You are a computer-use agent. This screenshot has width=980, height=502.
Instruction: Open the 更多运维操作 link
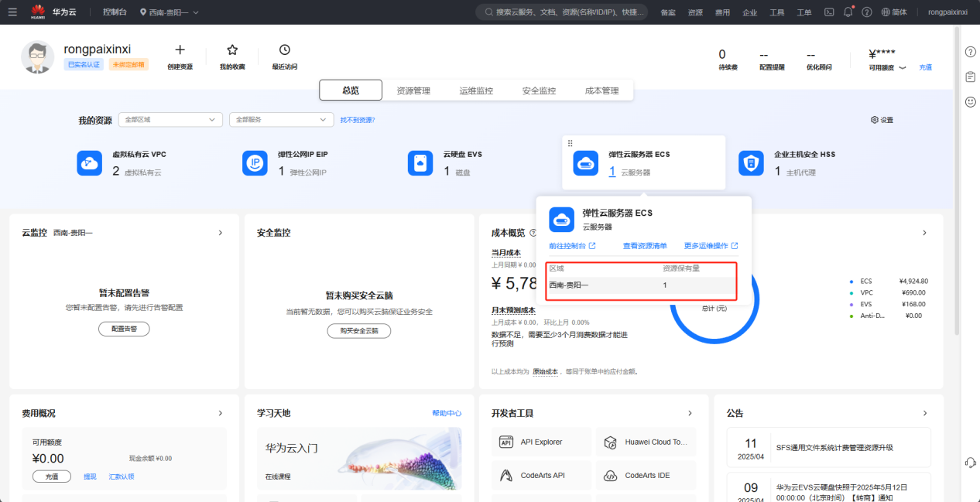click(x=711, y=246)
